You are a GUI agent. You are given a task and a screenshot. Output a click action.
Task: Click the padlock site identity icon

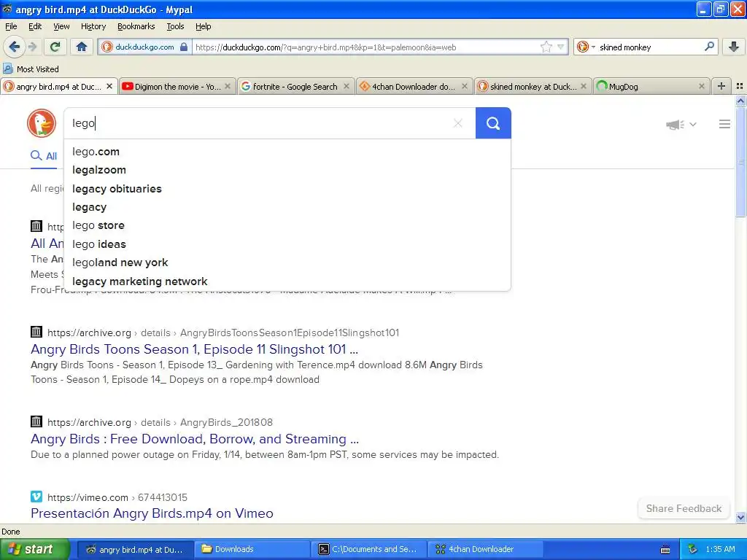(184, 47)
